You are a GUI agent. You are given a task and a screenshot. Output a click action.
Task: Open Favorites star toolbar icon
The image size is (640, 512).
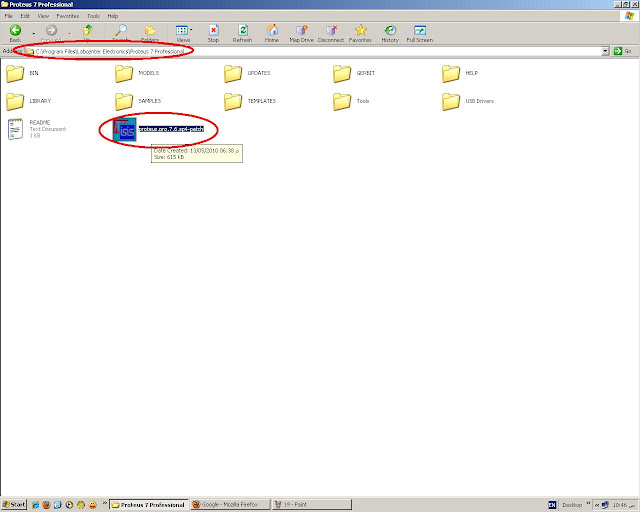[360, 33]
